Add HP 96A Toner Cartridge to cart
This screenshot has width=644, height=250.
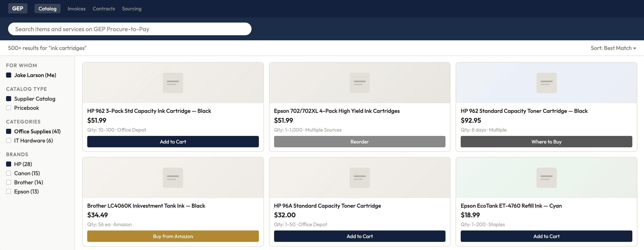coord(360,236)
